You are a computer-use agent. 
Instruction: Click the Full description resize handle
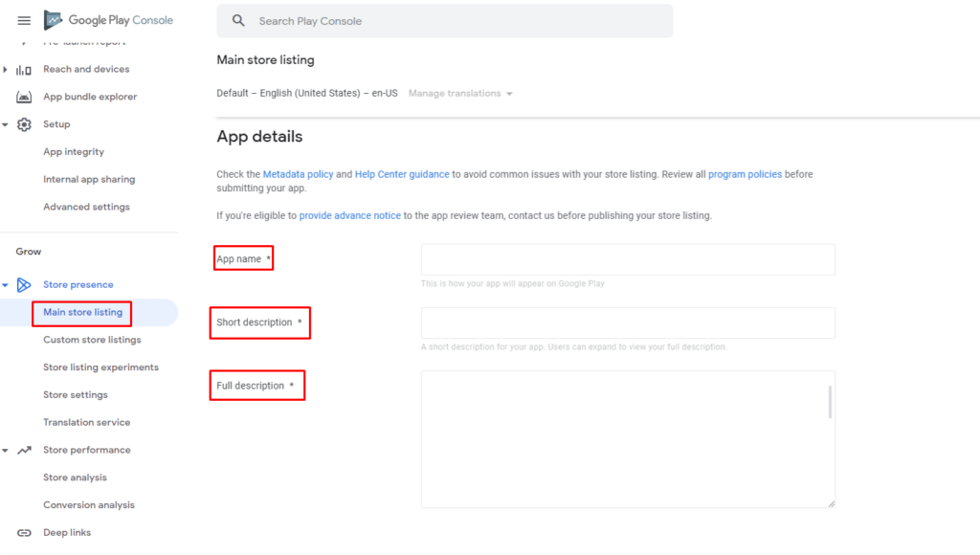[x=832, y=503]
